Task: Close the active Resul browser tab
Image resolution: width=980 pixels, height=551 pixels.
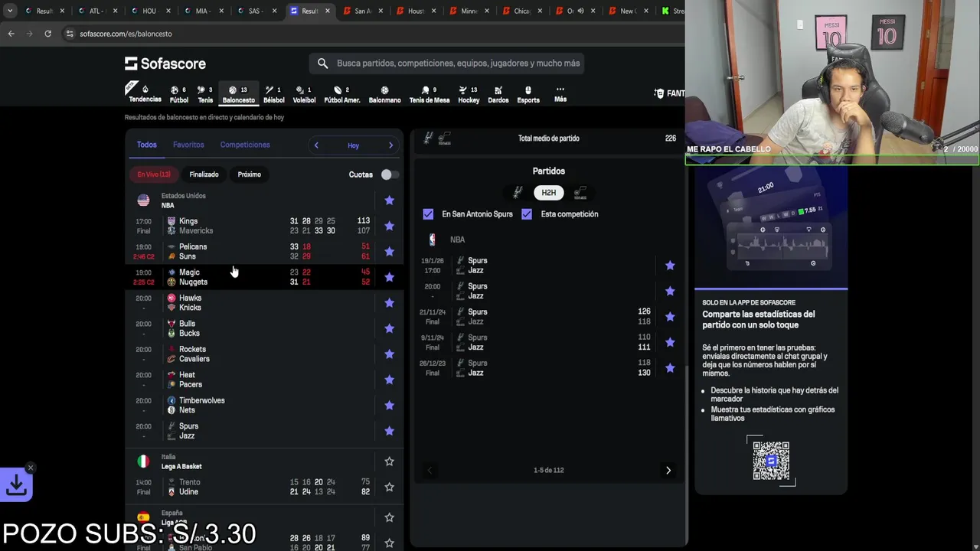Action: [x=328, y=11]
